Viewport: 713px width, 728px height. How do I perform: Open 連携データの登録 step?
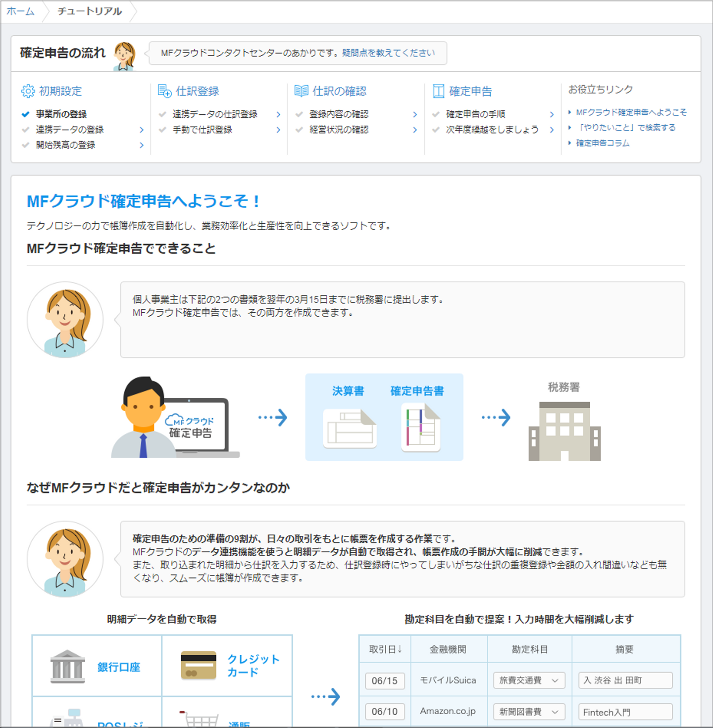pos(70,130)
